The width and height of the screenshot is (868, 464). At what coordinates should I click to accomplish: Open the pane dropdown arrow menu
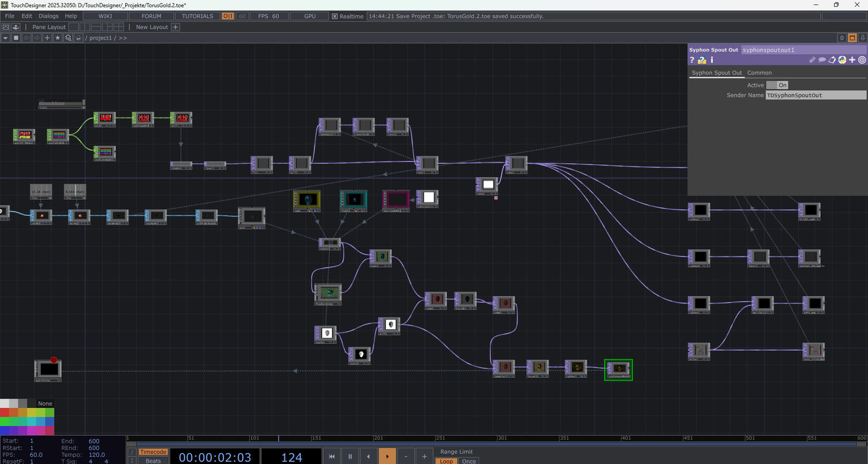[x=6, y=38]
